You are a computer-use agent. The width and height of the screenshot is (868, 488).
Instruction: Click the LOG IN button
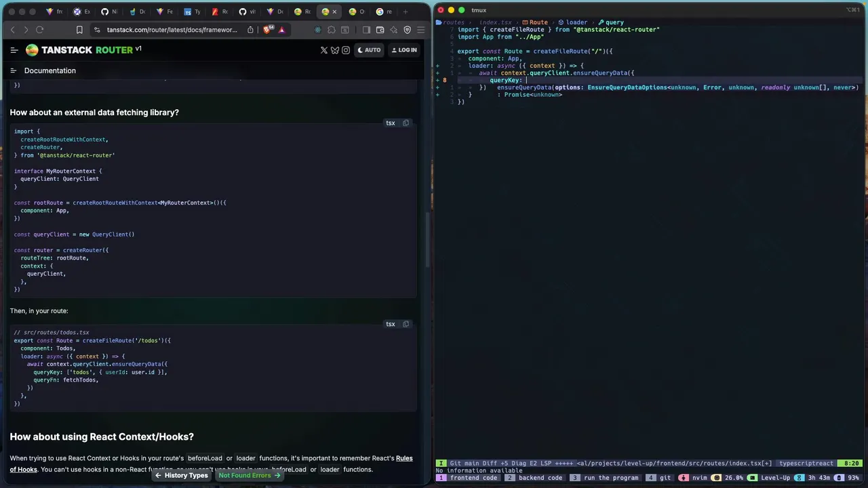[x=404, y=50]
